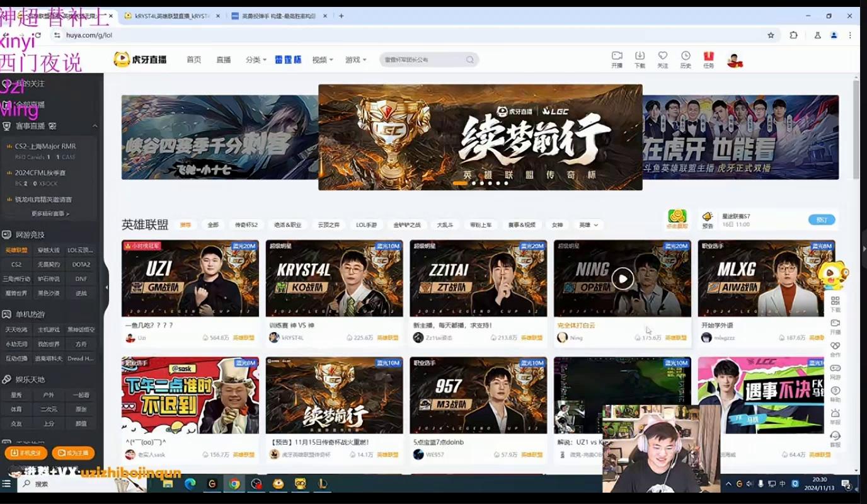Open the 游戏 dropdown in the top navigation
This screenshot has height=504, width=867.
click(x=355, y=60)
